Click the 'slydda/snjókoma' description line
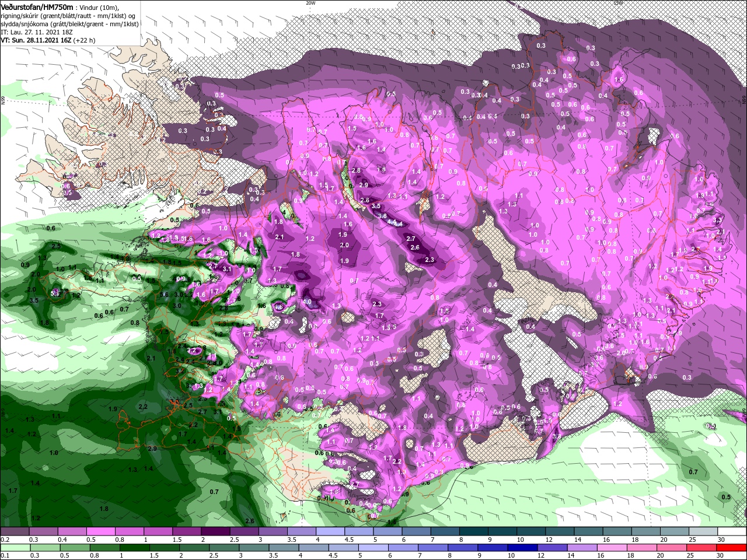The image size is (747, 560). pyautogui.click(x=69, y=24)
